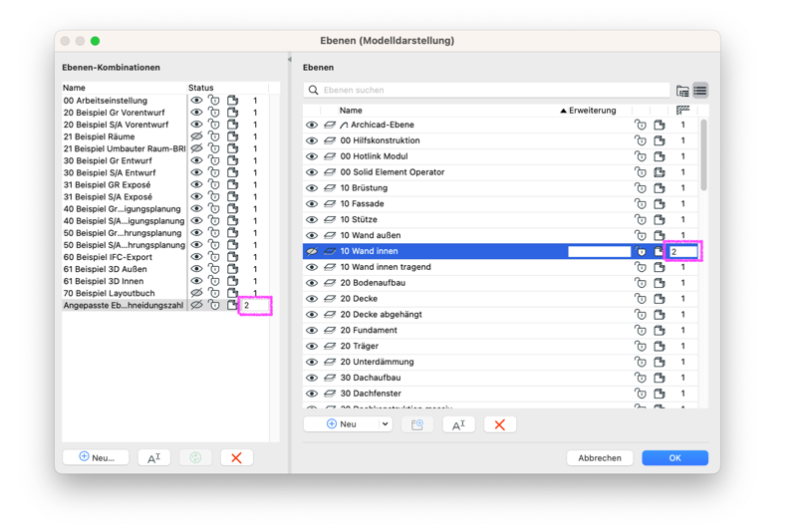Image resolution: width=799 pixels, height=532 pixels.
Task: Hide the 00 Solid Element Operator layer
Action: (312, 172)
